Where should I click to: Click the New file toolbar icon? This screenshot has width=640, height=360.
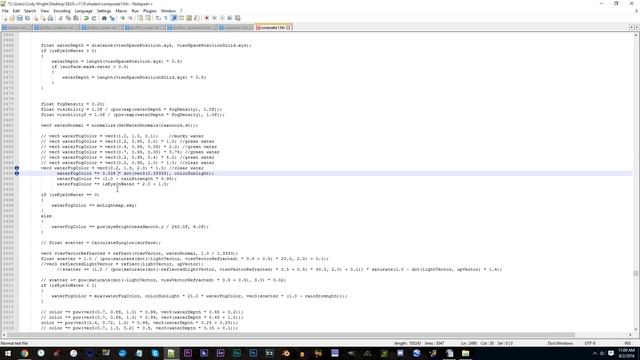coord(4,18)
